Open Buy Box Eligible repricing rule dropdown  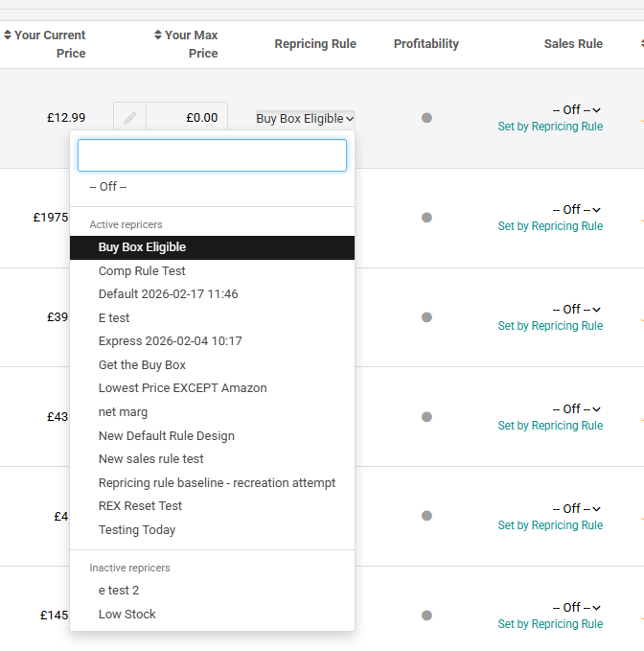(x=305, y=119)
